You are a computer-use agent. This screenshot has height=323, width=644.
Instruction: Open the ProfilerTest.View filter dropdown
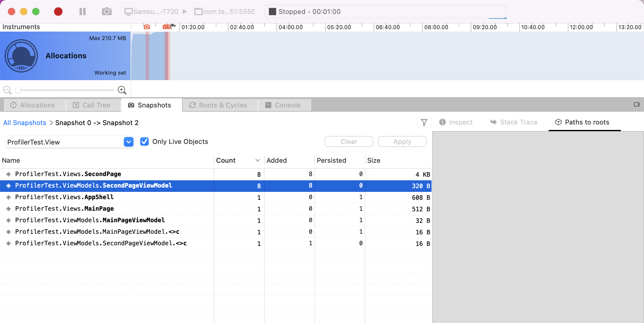pyautogui.click(x=128, y=142)
